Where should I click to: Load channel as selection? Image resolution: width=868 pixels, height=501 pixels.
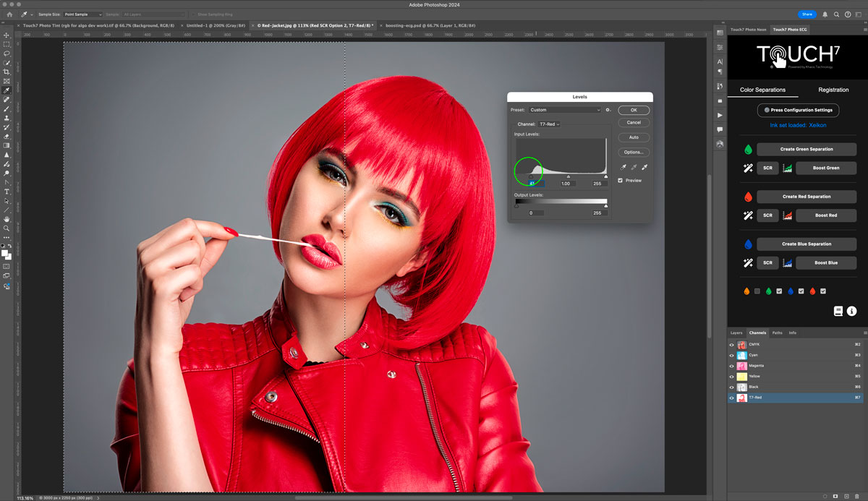pyautogui.click(x=825, y=497)
